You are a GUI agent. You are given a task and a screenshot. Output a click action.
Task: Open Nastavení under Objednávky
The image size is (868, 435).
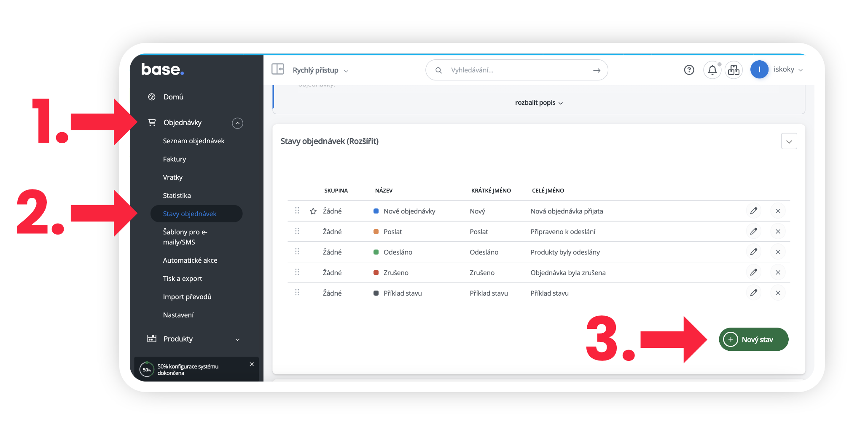pos(178,315)
